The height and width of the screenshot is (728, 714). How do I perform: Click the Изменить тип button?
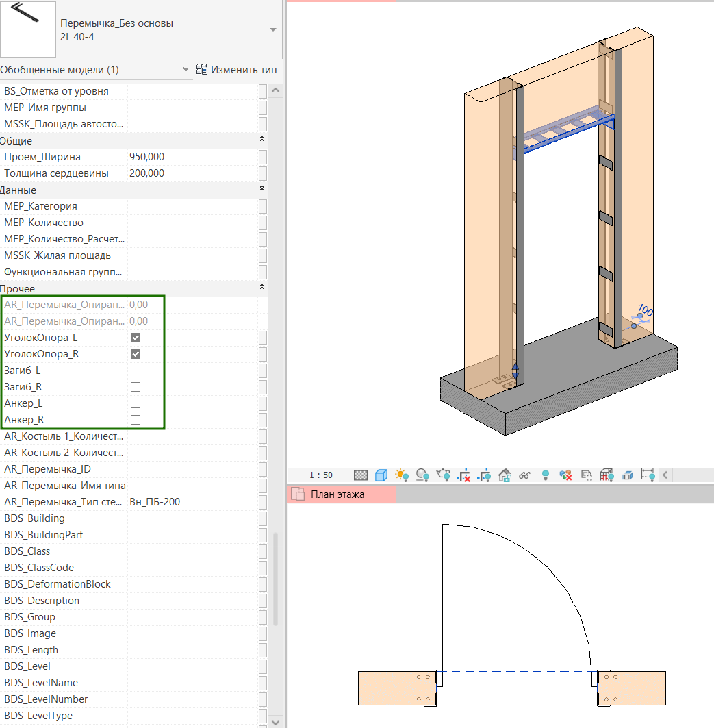pos(237,70)
